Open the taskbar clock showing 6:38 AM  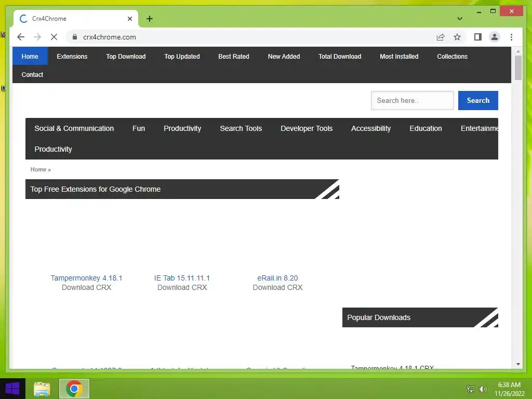[x=509, y=389]
